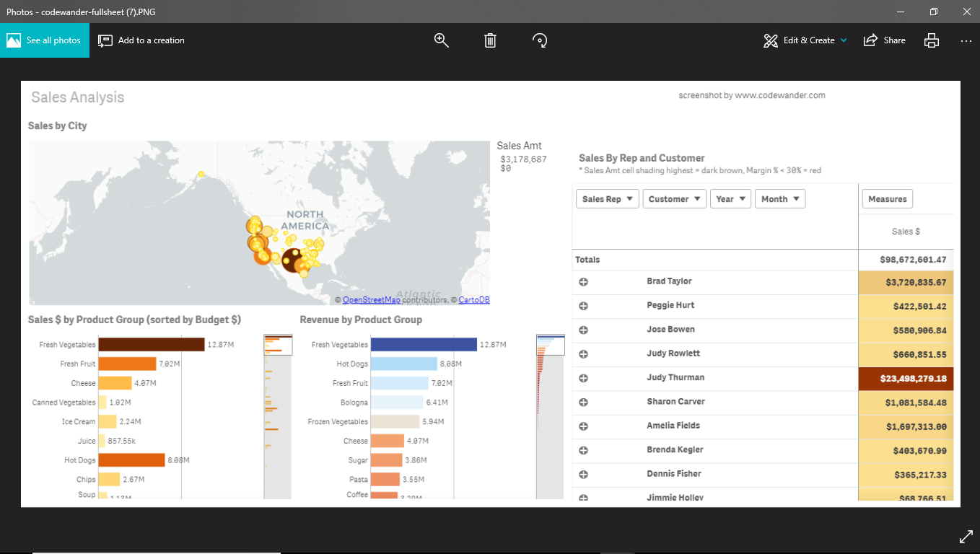This screenshot has height=554, width=980.
Task: Open more options with the ellipsis icon
Action: coord(966,40)
